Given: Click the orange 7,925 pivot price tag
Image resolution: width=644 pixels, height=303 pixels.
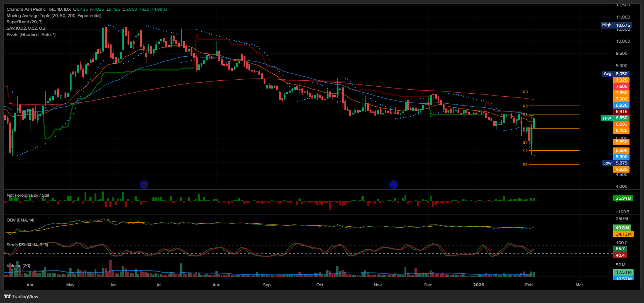Looking at the screenshot, I should click(x=621, y=80).
